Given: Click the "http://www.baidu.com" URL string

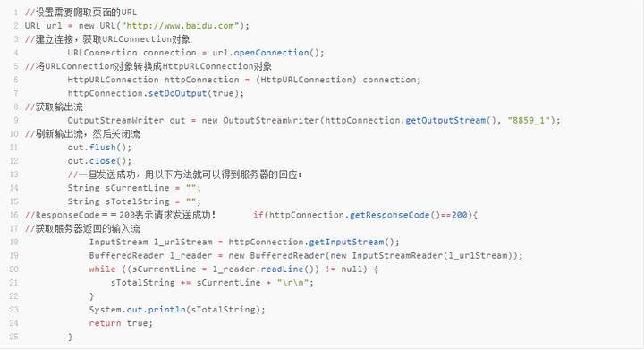Looking at the screenshot, I should click(181, 26).
